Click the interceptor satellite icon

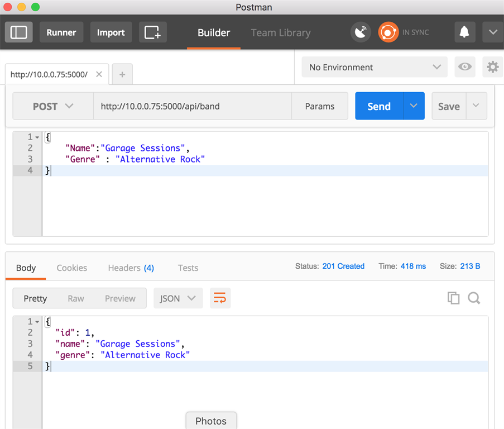[361, 32]
